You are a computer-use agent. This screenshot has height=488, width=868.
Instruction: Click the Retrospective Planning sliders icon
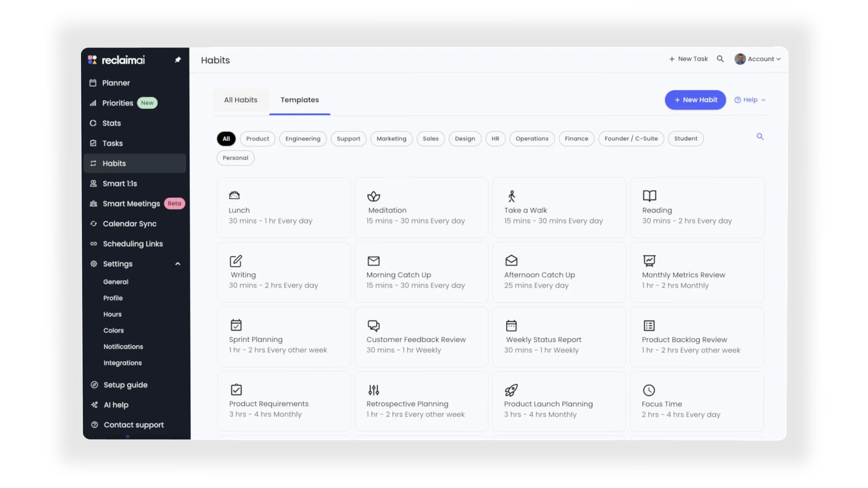pyautogui.click(x=373, y=390)
